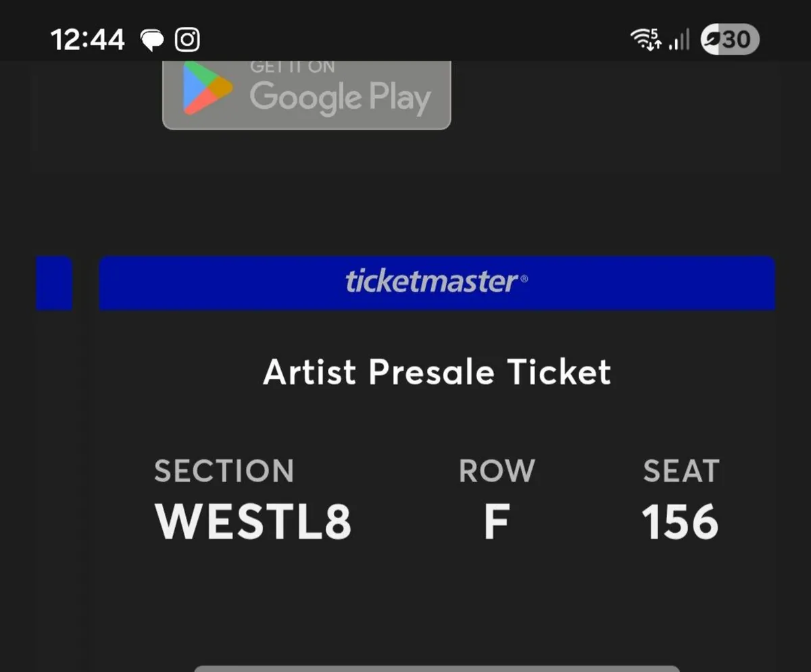Tap the 12:44 clock in status bar

pos(88,40)
